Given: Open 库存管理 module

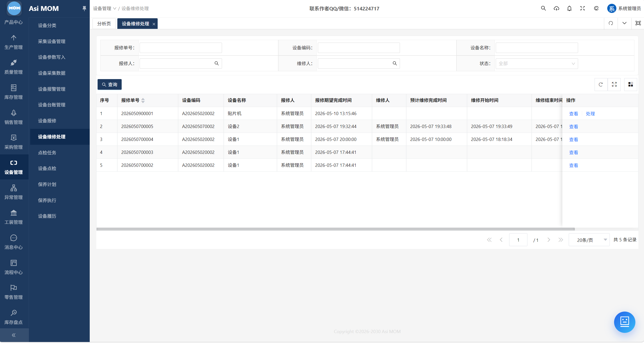Looking at the screenshot, I should 14,92.
